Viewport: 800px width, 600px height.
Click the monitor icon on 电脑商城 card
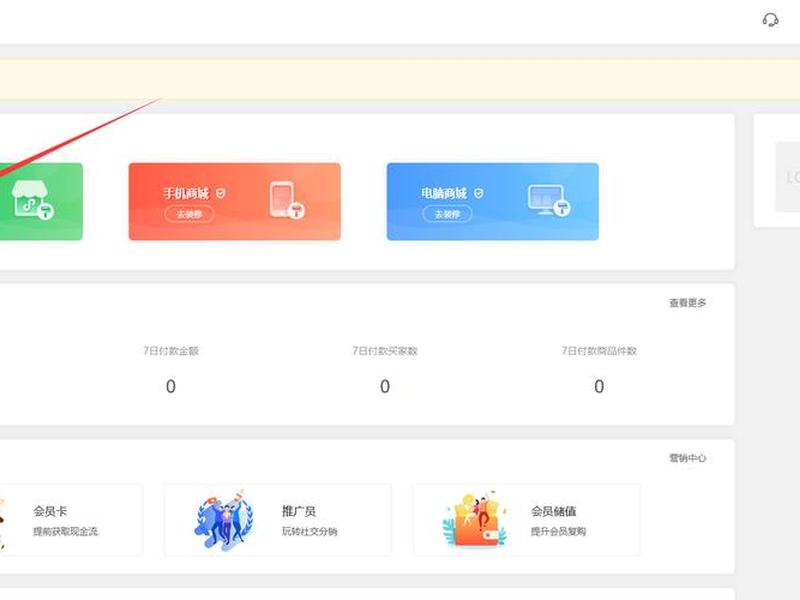pos(549,200)
